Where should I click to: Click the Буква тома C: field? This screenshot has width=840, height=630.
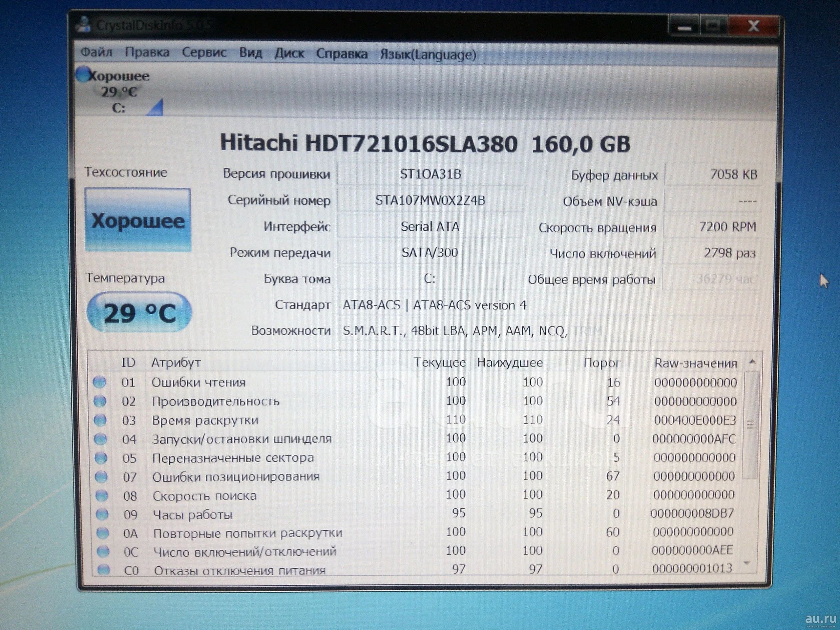[x=430, y=279]
